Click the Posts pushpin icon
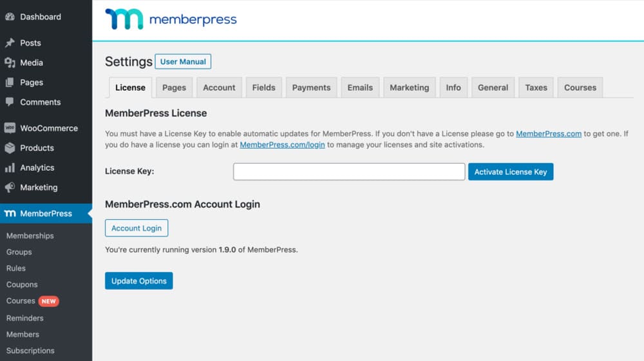 (x=10, y=43)
